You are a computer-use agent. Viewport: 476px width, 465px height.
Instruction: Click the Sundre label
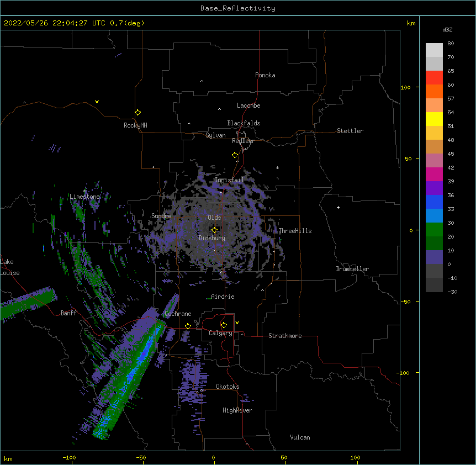[161, 216]
